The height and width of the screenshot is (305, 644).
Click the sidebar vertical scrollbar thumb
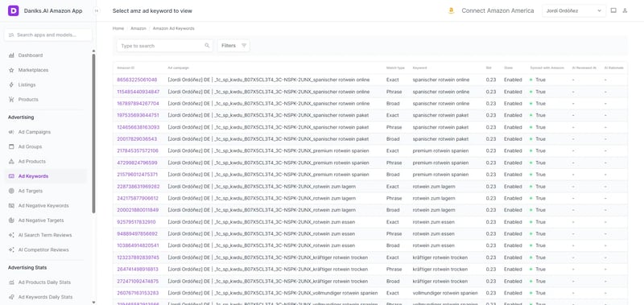93,134
